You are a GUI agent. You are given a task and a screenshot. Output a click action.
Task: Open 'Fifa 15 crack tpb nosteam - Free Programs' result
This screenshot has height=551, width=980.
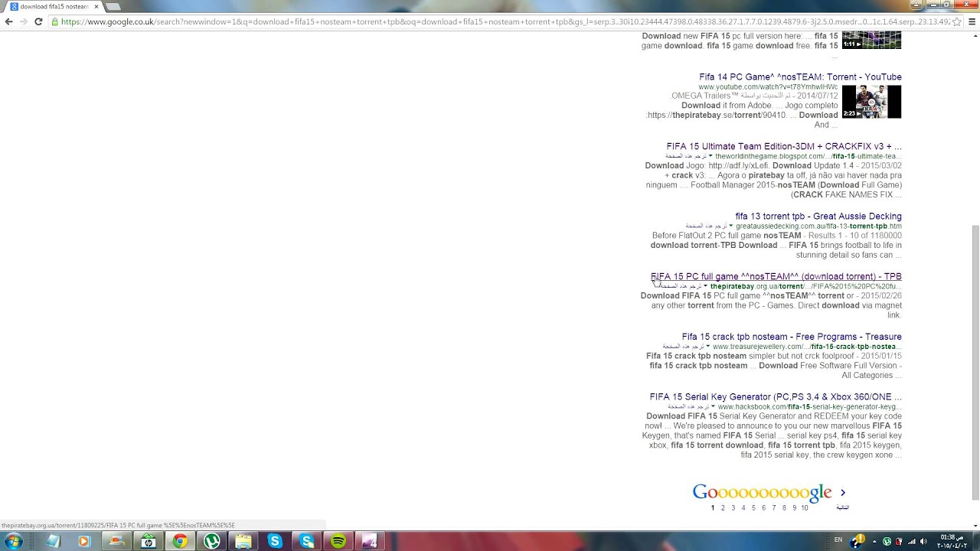click(x=792, y=337)
